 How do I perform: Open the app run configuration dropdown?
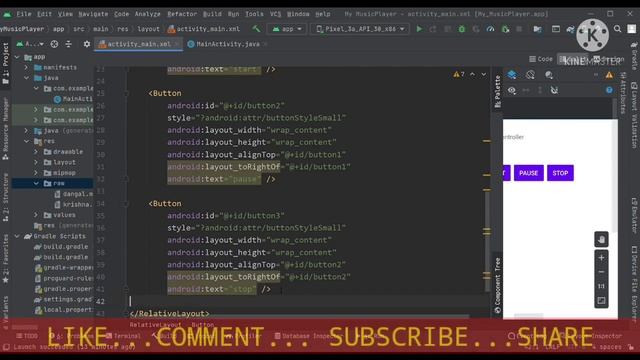(x=287, y=29)
